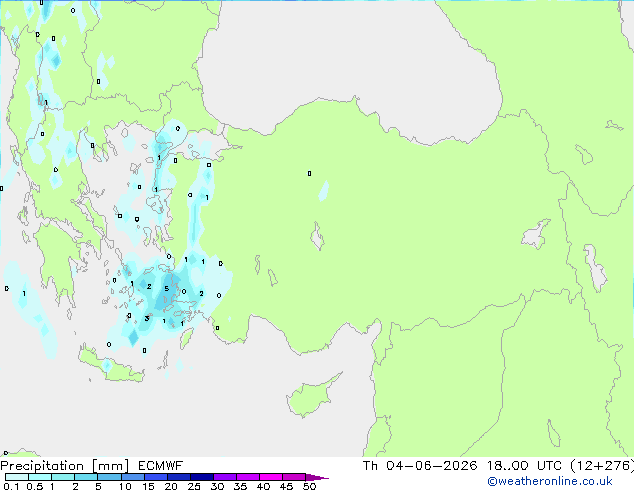634x490 pixels.
Task: Click the 40–45 mm magenta legend swatch
Action: [x=271, y=477]
